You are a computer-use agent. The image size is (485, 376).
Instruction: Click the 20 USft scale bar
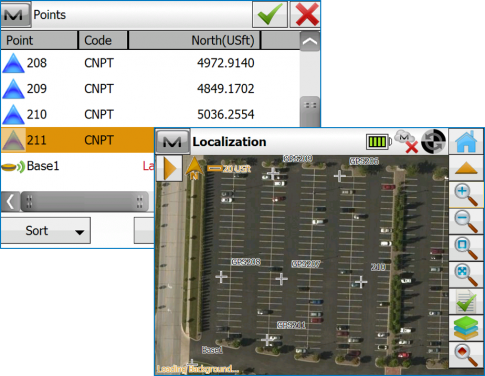(x=229, y=169)
